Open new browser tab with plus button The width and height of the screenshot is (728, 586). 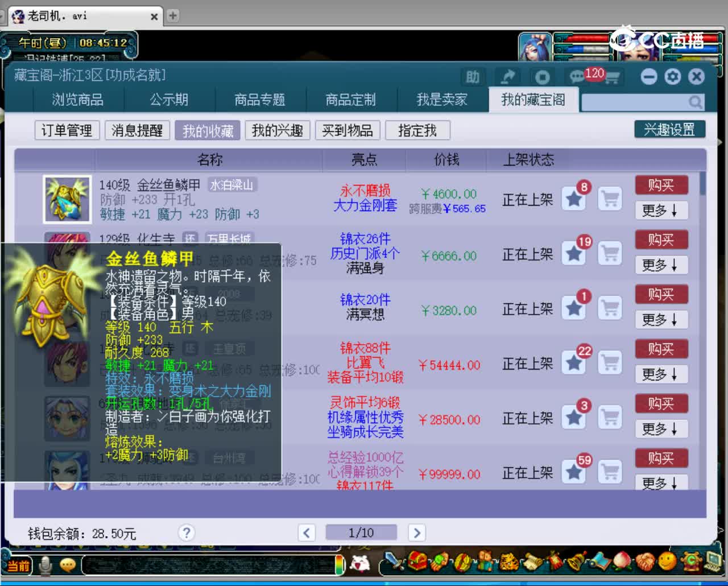click(x=173, y=15)
